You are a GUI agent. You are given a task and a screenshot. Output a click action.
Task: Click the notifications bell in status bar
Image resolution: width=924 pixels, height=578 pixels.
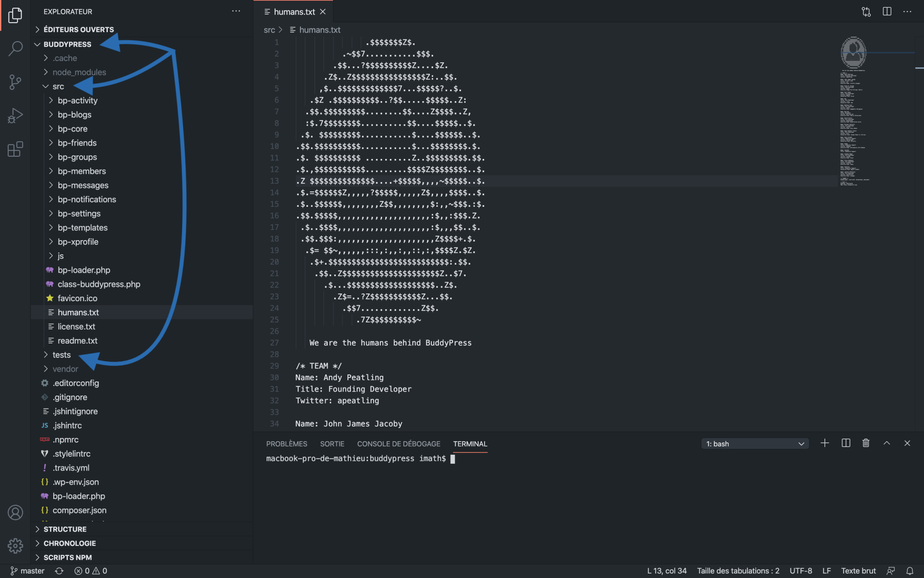click(910, 571)
